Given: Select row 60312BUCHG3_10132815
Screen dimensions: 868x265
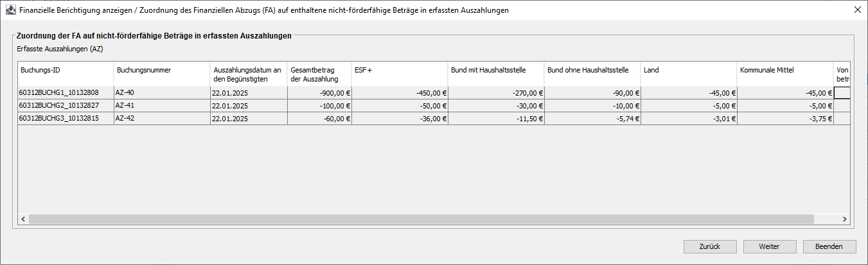Looking at the screenshot, I should (66, 119).
